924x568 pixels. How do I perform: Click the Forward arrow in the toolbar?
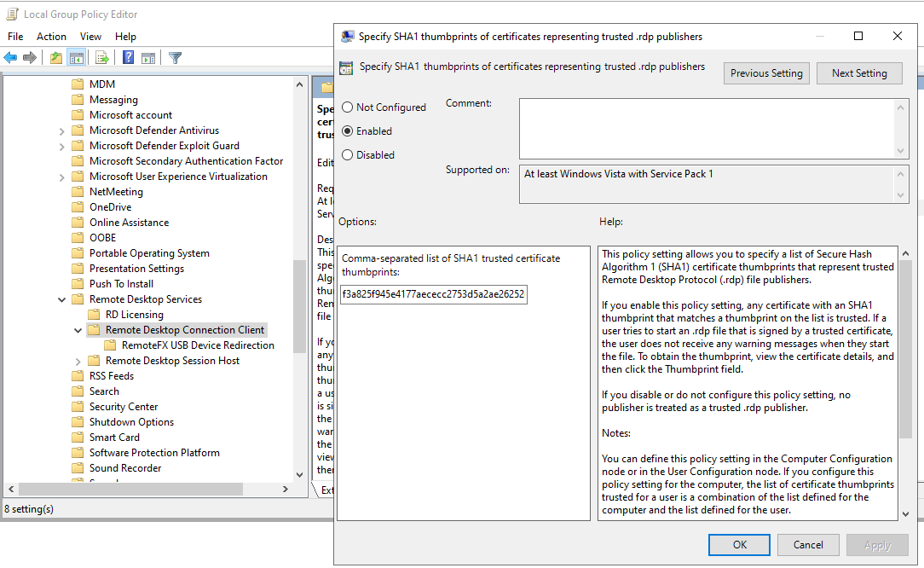point(30,58)
